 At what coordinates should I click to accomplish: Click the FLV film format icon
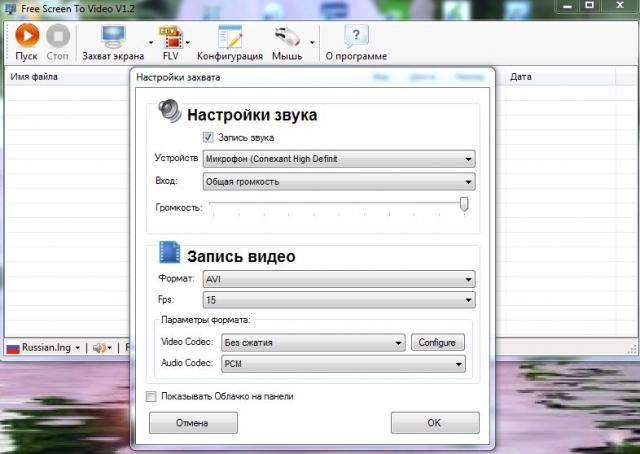[x=171, y=37]
